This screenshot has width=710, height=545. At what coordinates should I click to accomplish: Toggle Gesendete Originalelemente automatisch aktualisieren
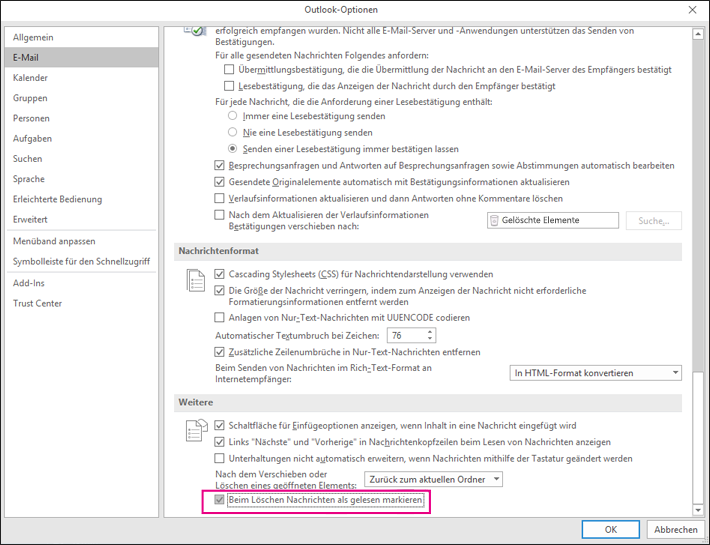tap(219, 182)
